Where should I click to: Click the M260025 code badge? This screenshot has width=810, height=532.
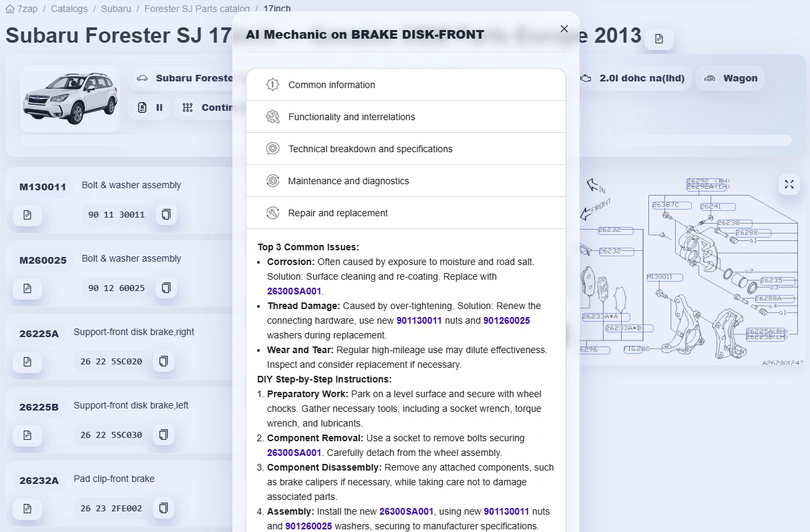tap(43, 260)
